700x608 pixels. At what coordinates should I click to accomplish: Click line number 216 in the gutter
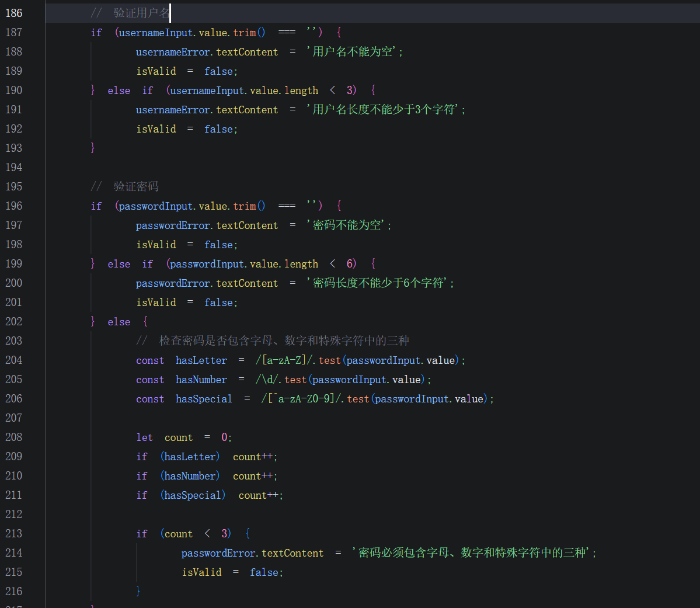click(x=14, y=591)
